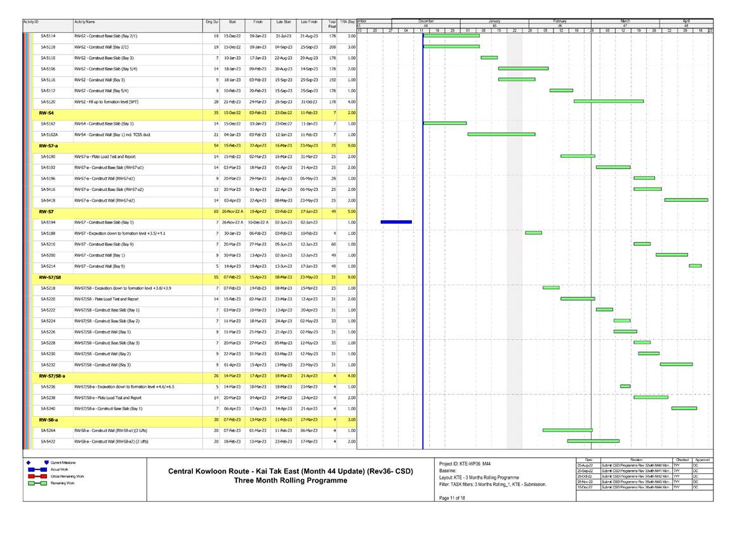Viewport: 756px width, 534px height.
Task: Click the long green bar for SA-5120
Action: point(609,100)
